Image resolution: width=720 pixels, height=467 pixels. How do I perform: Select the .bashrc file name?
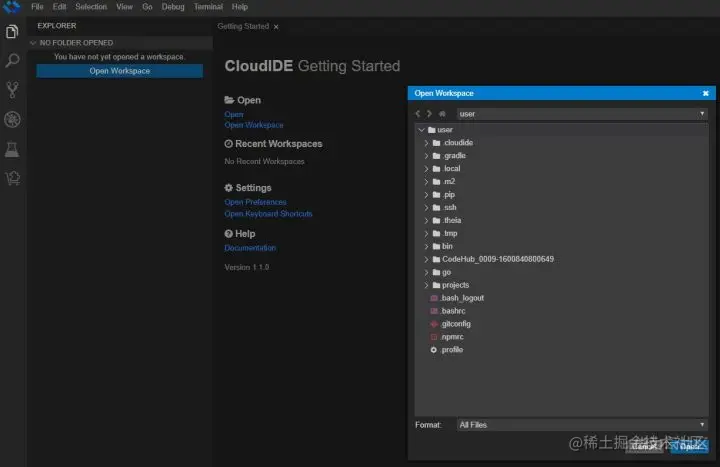pyautogui.click(x=453, y=311)
